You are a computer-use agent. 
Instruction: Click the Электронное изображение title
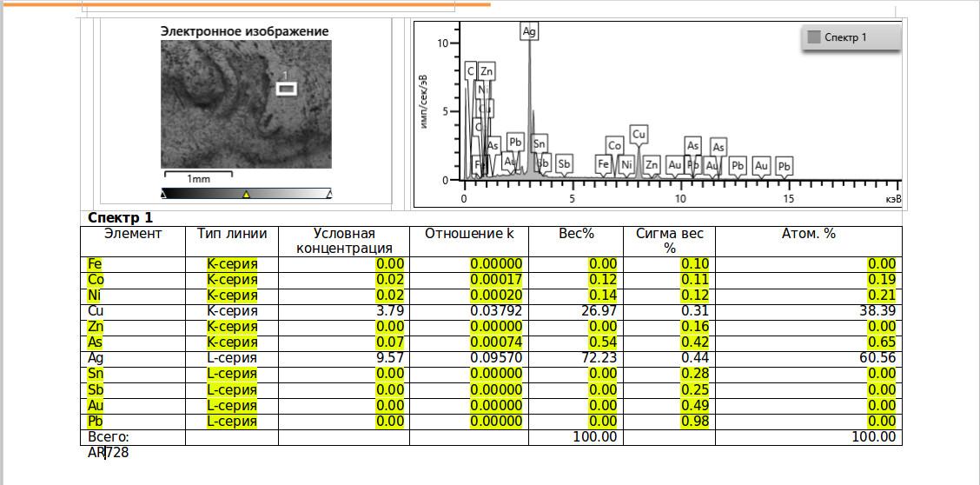245,31
